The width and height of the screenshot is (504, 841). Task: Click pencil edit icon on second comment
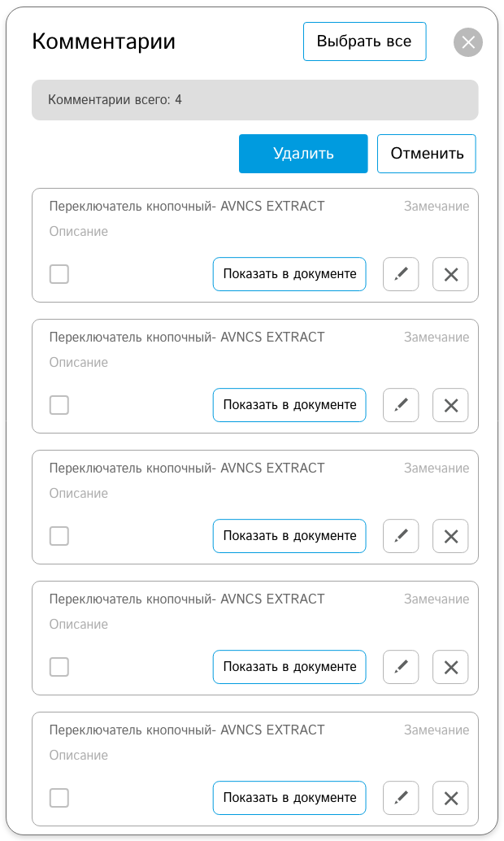click(x=401, y=405)
